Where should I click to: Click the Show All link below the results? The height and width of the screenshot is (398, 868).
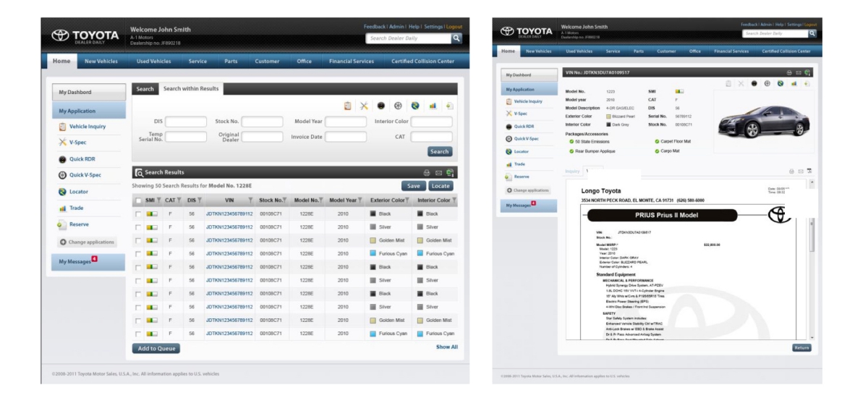[x=446, y=347]
